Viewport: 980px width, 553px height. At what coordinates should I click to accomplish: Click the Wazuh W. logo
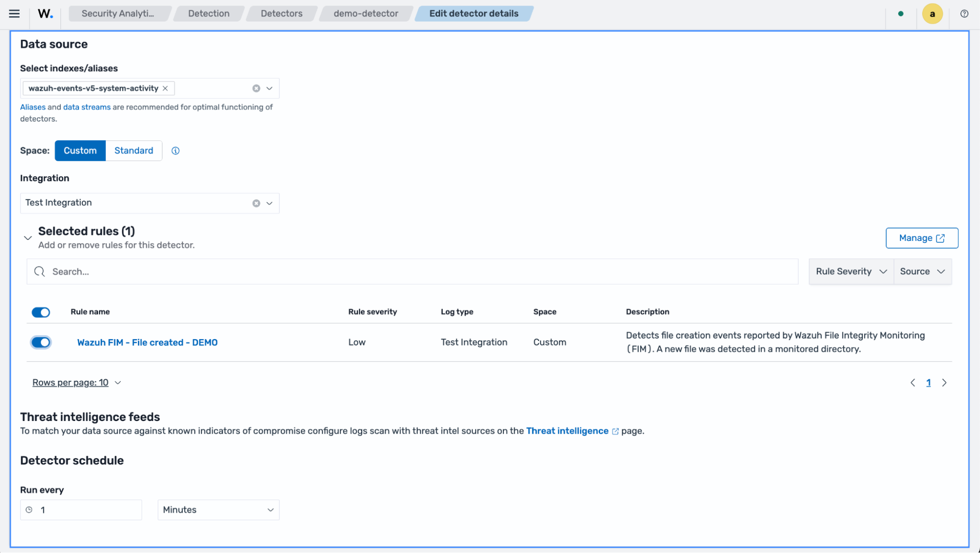pyautogui.click(x=45, y=14)
